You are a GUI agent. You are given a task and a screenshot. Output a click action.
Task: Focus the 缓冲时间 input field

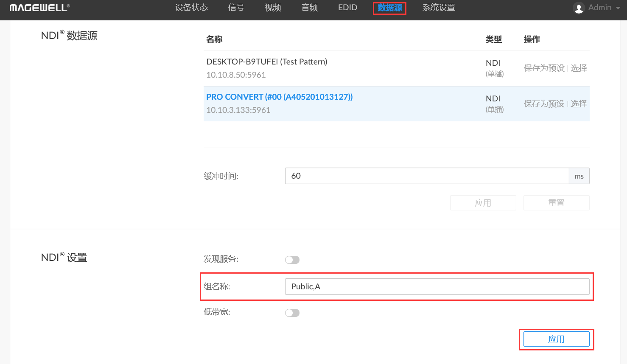(426, 176)
